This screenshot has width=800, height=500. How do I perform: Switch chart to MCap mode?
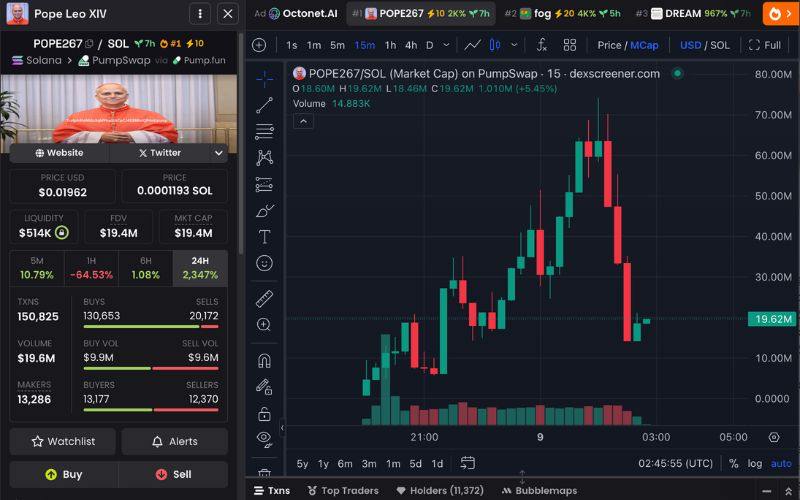(644, 45)
